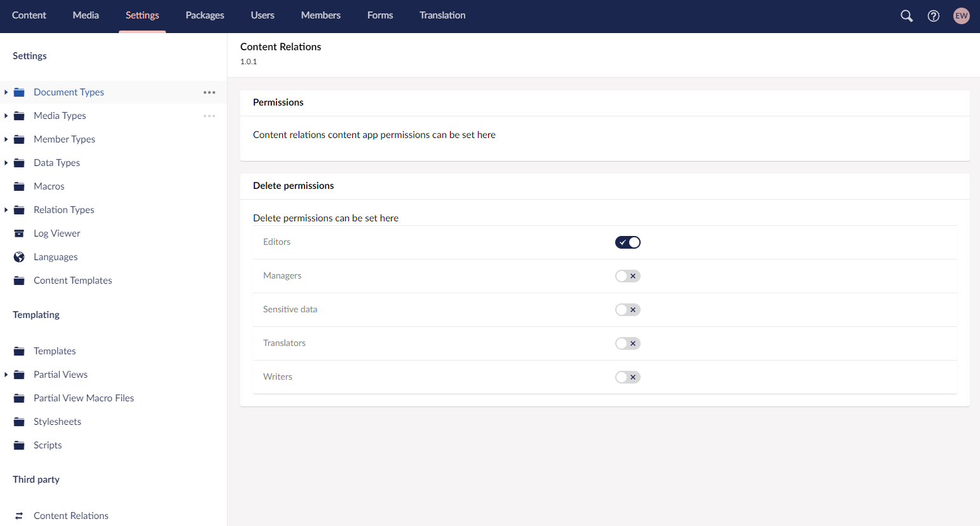Select the Settings section tab
This screenshot has width=980, height=526.
142,15
